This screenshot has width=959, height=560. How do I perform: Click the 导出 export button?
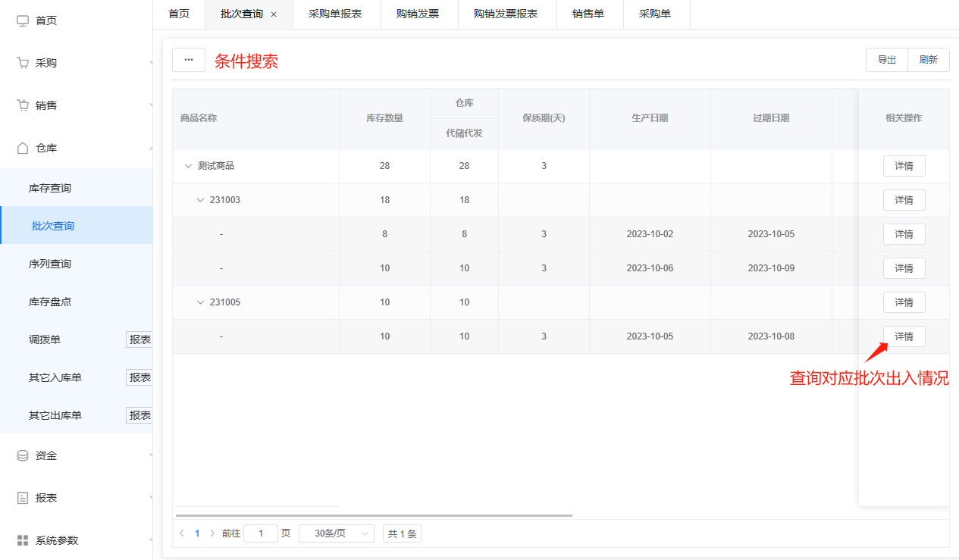point(887,60)
